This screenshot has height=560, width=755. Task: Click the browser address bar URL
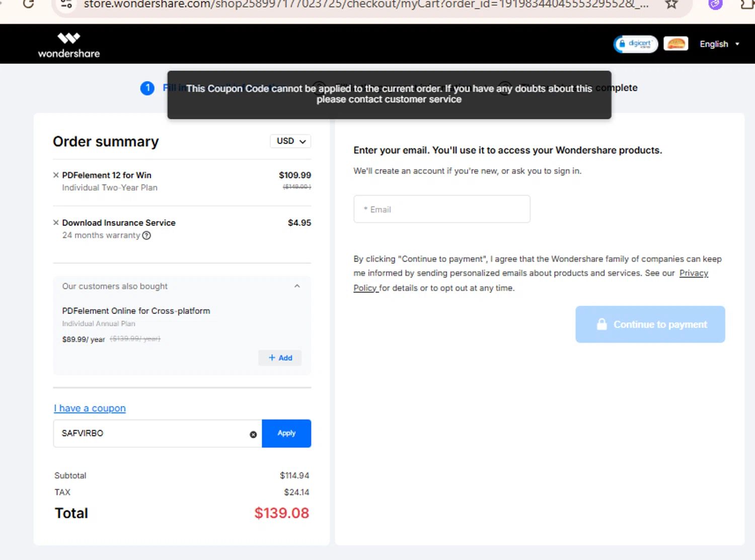(366, 5)
